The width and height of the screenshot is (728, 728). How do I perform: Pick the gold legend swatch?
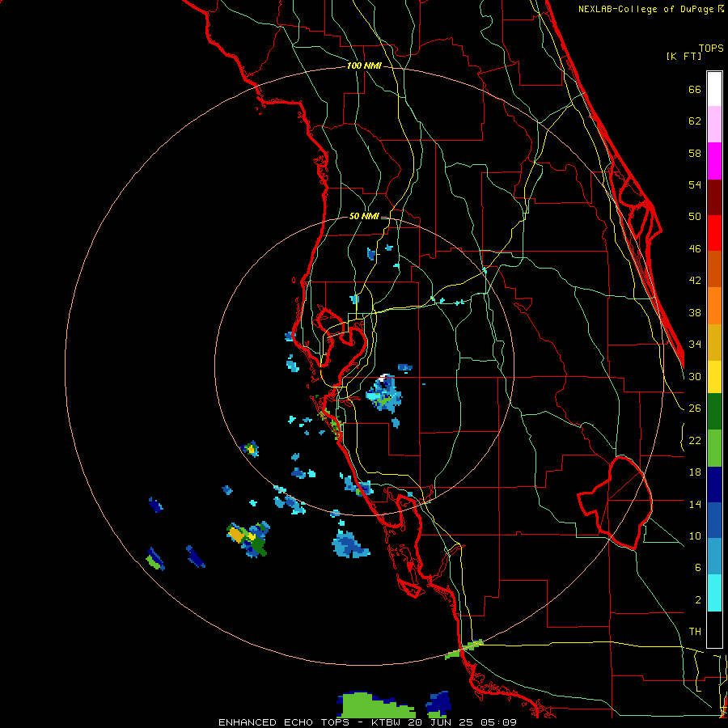click(x=714, y=342)
